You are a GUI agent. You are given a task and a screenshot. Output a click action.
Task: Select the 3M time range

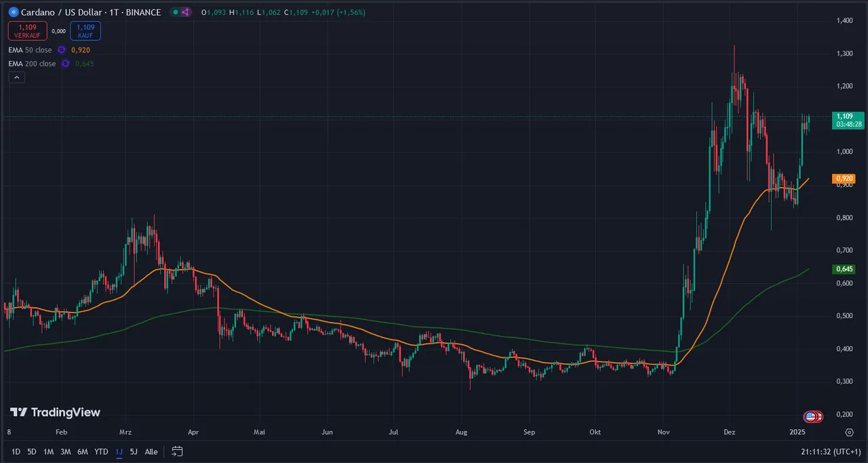(x=66, y=451)
